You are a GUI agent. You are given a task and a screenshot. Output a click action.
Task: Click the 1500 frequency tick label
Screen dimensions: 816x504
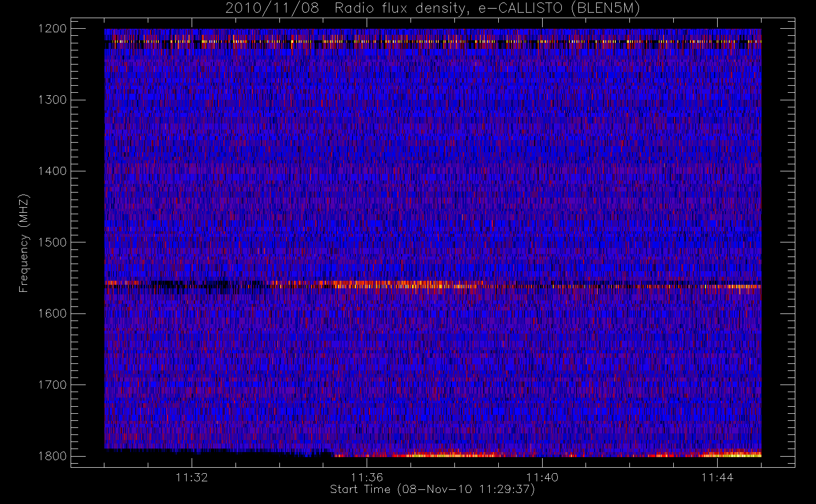pyautogui.click(x=52, y=242)
